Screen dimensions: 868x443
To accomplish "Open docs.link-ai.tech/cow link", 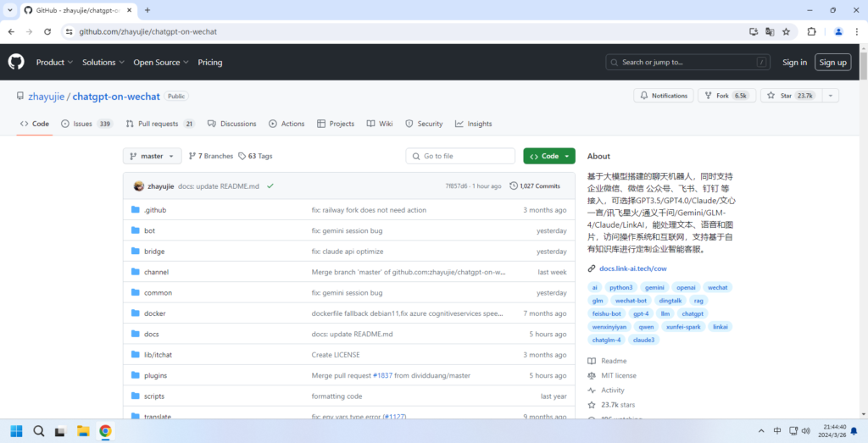I will 632,269.
